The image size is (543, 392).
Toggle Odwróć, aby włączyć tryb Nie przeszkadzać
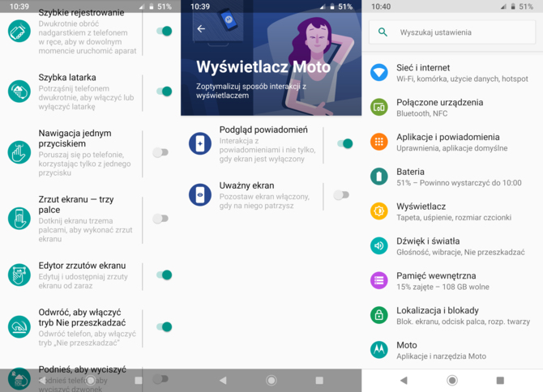(165, 326)
